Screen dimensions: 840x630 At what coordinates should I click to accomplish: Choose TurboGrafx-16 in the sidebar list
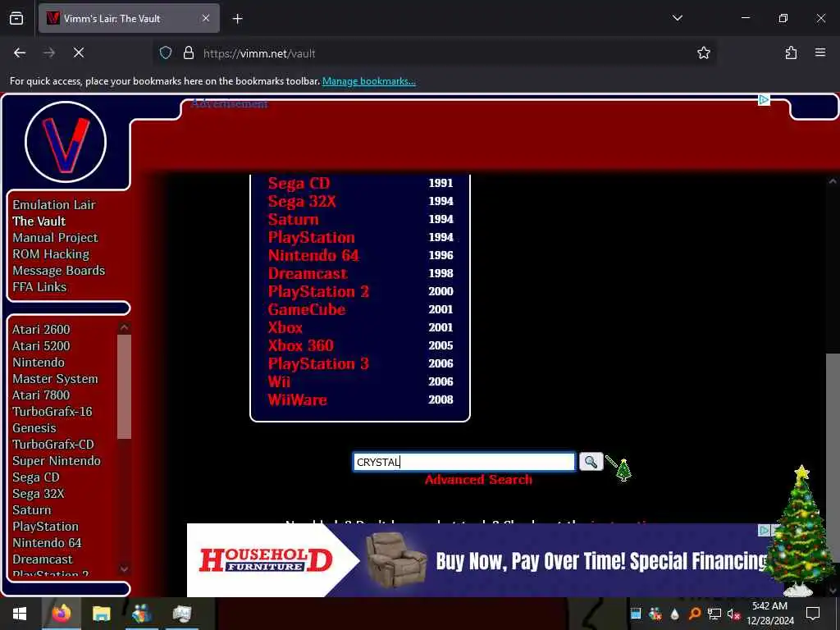[52, 412]
